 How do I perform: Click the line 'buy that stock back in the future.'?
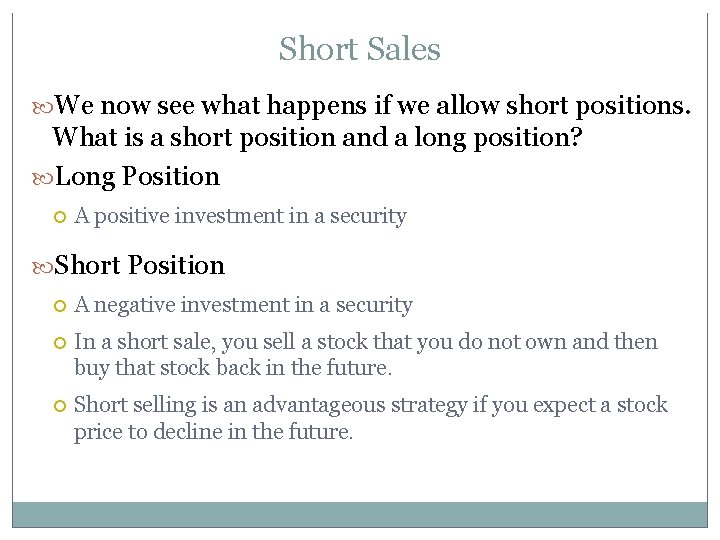(233, 368)
